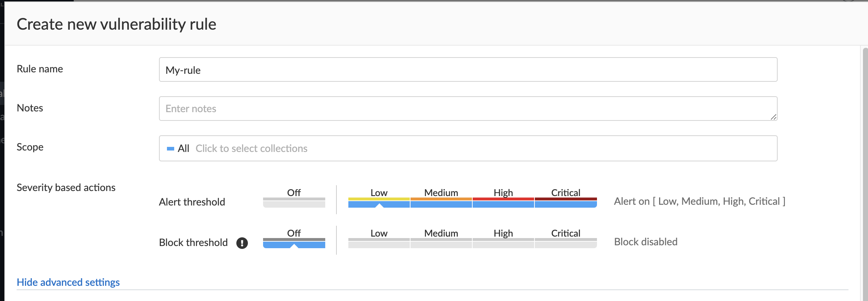Click the blue All scope tag icon
This screenshot has height=301, width=868.
pos(171,149)
